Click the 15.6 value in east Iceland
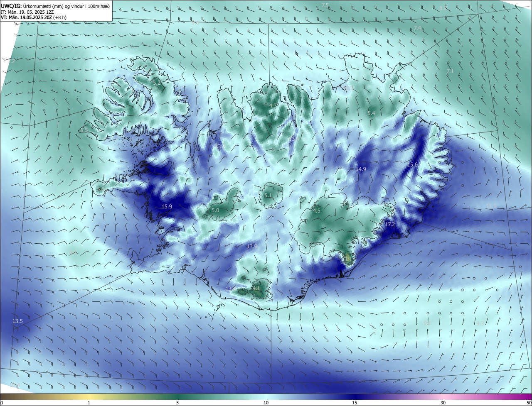The height and width of the screenshot is (406, 532). click(x=412, y=165)
